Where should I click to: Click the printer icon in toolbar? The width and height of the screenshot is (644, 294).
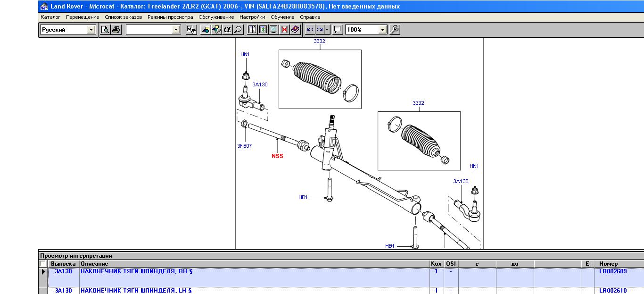pos(116,30)
